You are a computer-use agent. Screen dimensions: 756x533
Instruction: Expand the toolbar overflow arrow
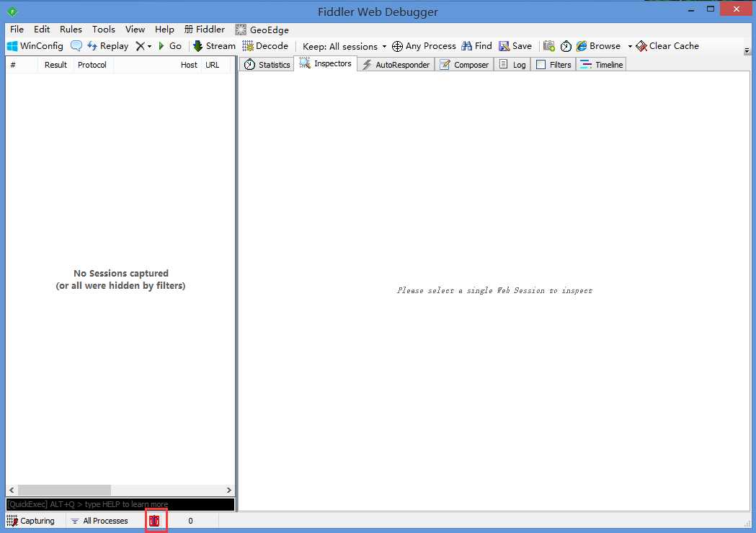click(x=747, y=50)
